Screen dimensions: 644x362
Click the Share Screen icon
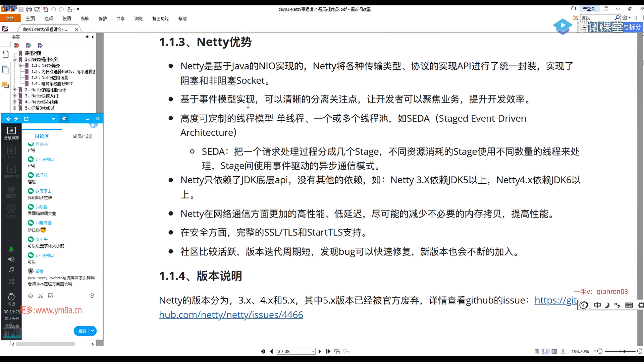tap(11, 131)
